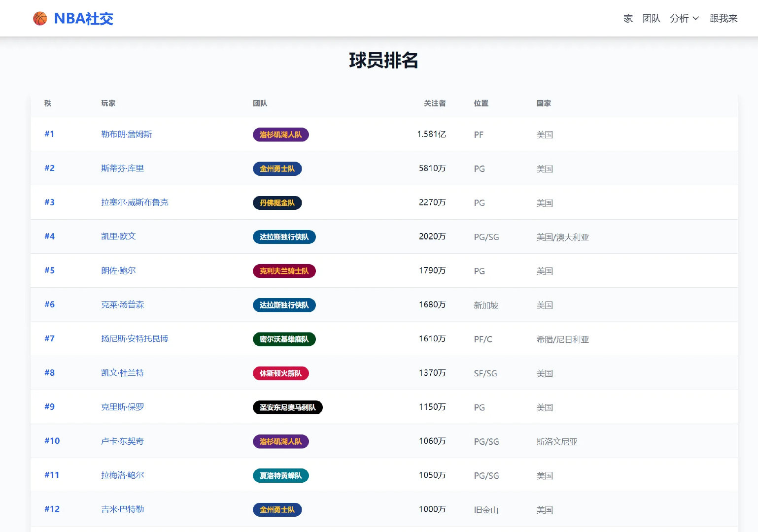Click 达拉斯独行侠队 badge in 克莱·汤普森 row
The image size is (758, 532).
(284, 305)
